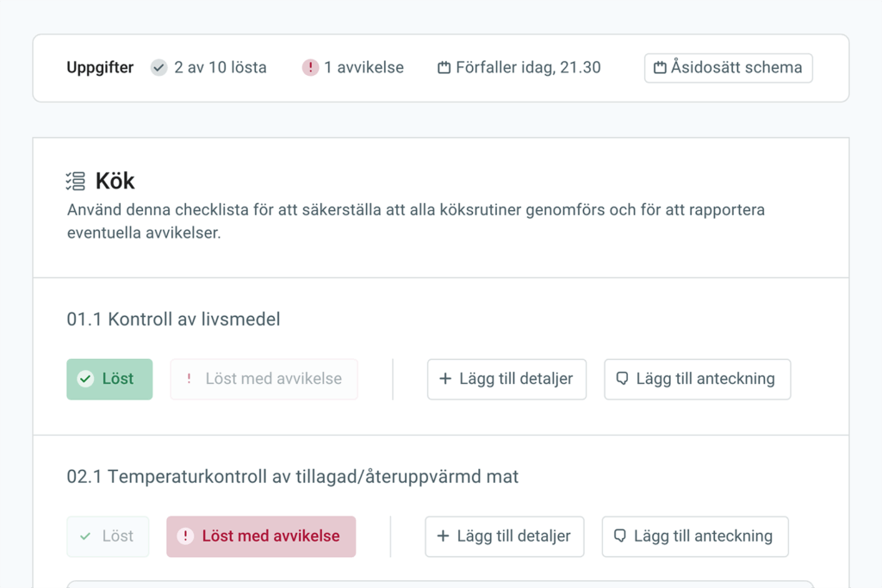The height and width of the screenshot is (588, 882).
Task: Click the calendar icon next to 'Förfaller idag'
Action: 444,68
